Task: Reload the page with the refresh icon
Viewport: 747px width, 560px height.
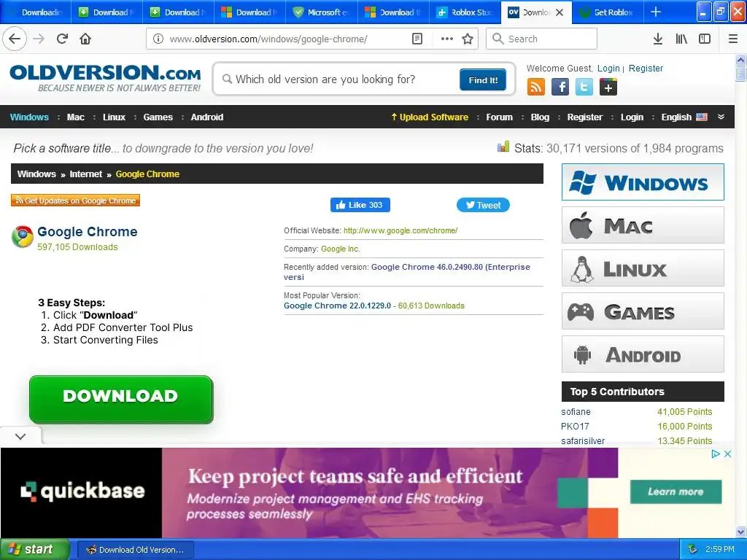Action: [x=62, y=39]
